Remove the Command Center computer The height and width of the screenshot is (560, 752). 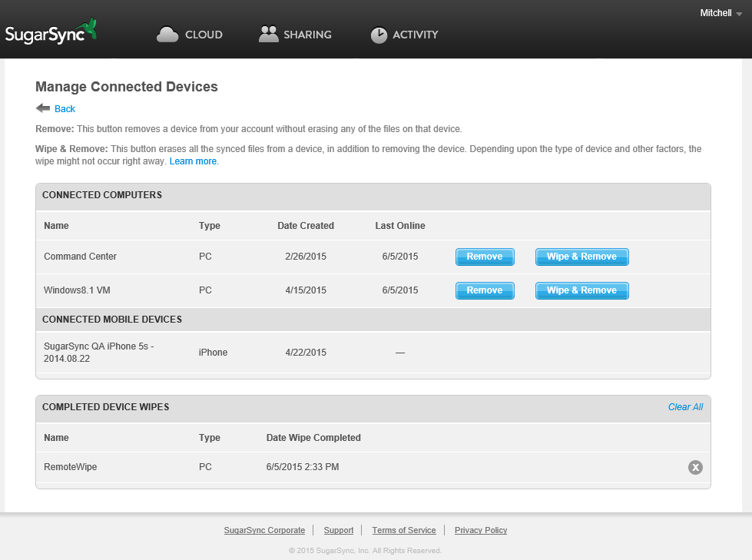485,257
